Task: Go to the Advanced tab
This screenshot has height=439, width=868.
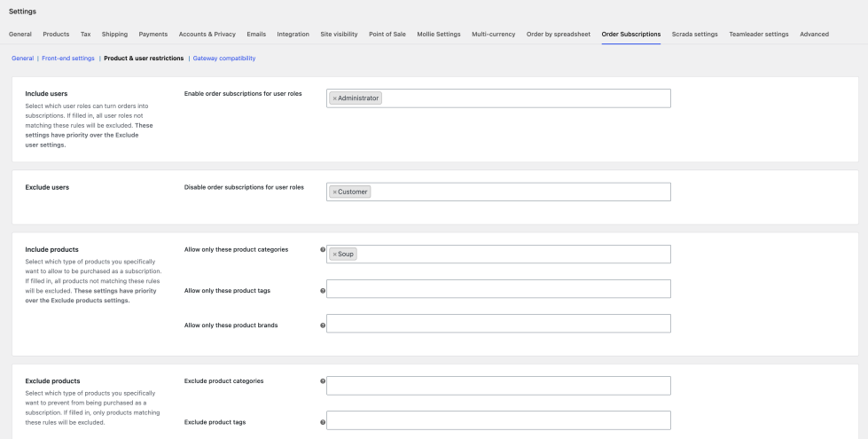Action: point(814,35)
